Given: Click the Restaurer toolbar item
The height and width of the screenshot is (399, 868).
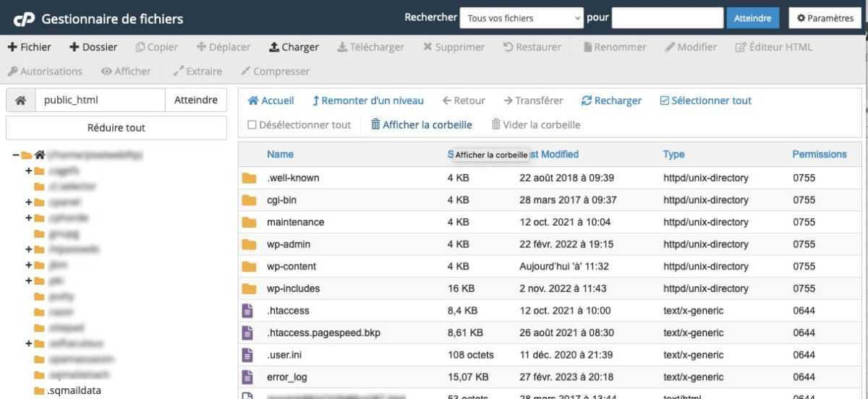Looking at the screenshot, I should coord(532,47).
